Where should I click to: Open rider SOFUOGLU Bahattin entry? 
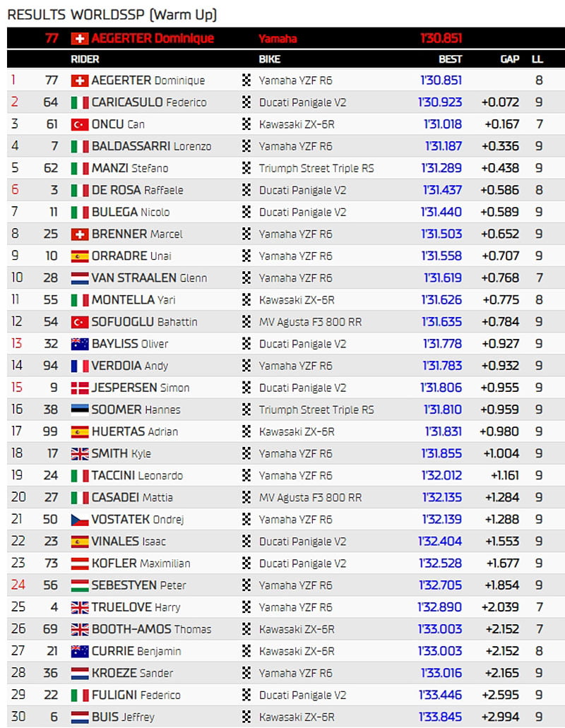click(144, 322)
